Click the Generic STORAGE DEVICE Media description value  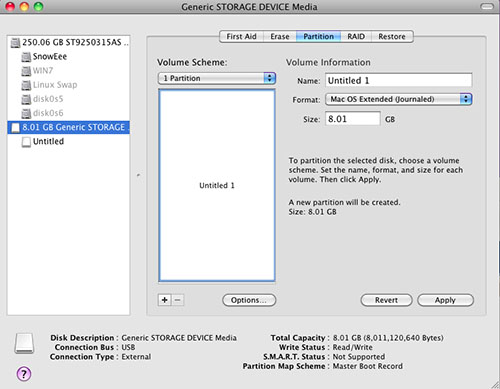coord(179,338)
